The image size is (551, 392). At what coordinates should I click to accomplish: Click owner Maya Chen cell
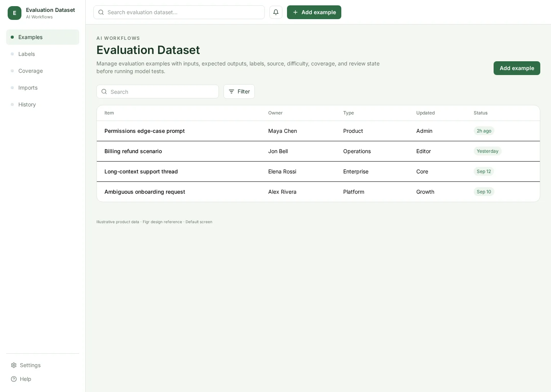(282, 131)
